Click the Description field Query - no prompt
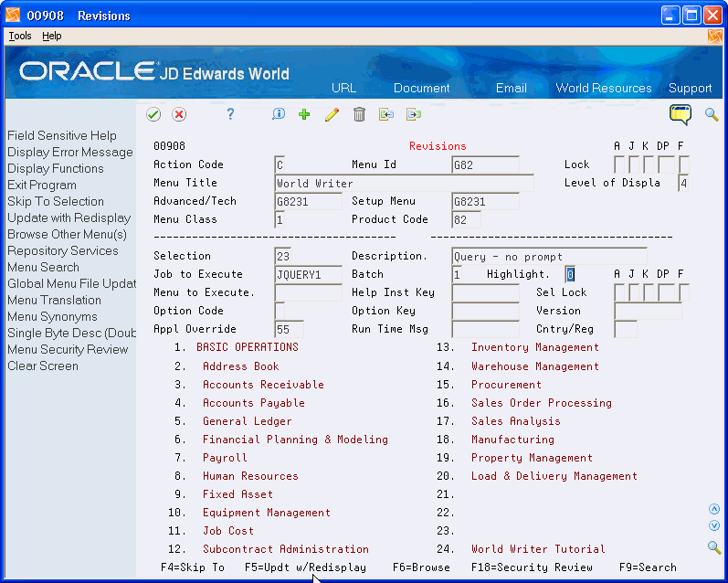This screenshot has height=583, width=728. pyautogui.click(x=549, y=257)
